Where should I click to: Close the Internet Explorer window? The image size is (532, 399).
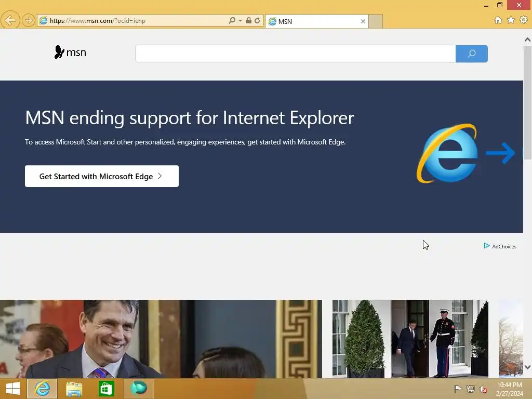tap(519, 5)
